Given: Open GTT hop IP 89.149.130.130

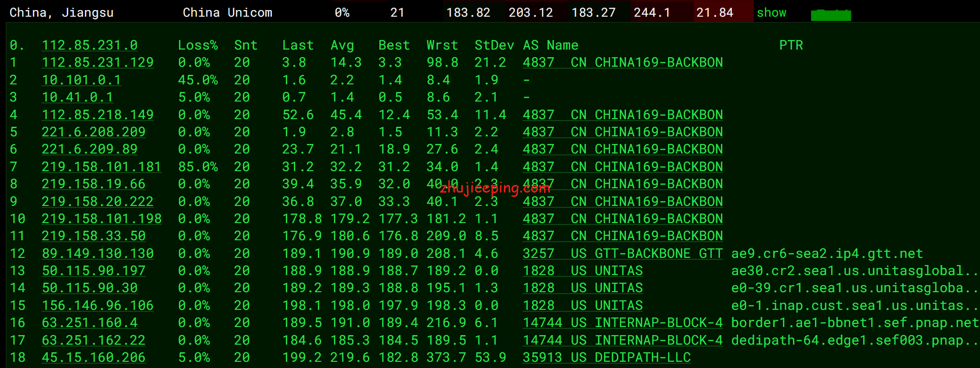Looking at the screenshot, I should coord(98,254).
